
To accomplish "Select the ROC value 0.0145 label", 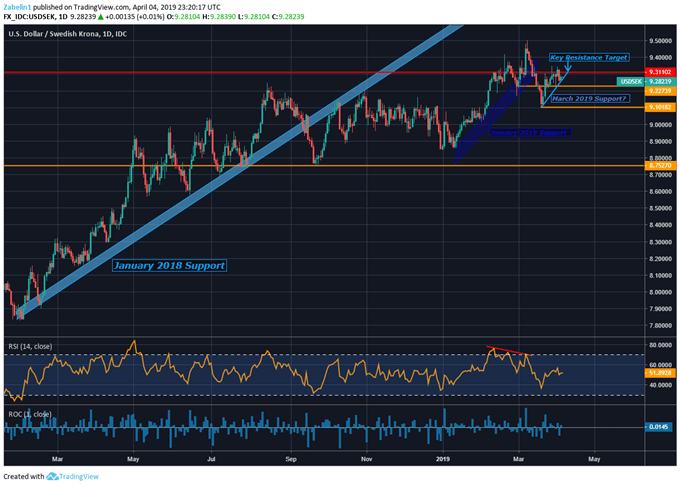I will [x=659, y=427].
